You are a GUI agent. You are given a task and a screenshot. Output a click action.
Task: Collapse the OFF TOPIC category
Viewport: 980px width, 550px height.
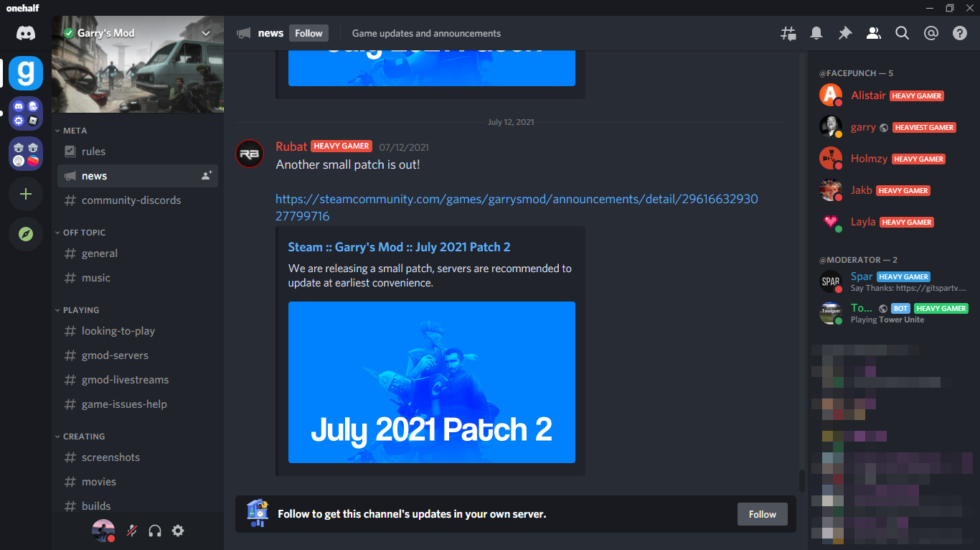pos(80,233)
